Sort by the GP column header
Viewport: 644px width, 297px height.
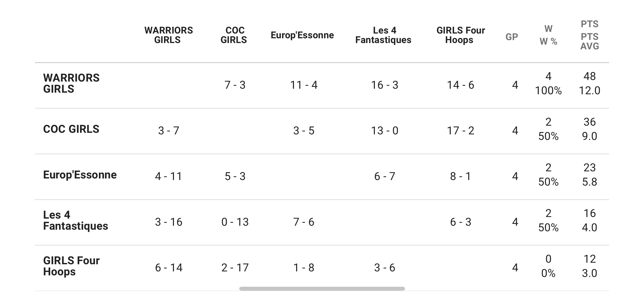point(512,37)
